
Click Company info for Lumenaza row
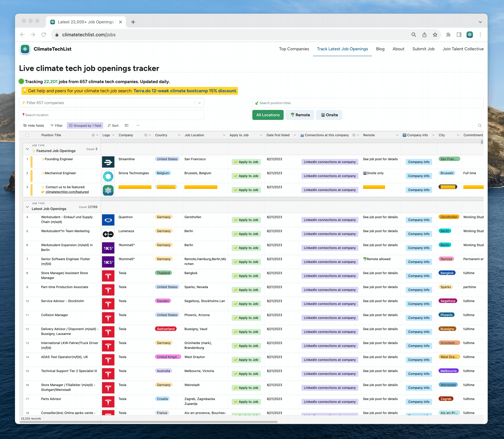[419, 234]
